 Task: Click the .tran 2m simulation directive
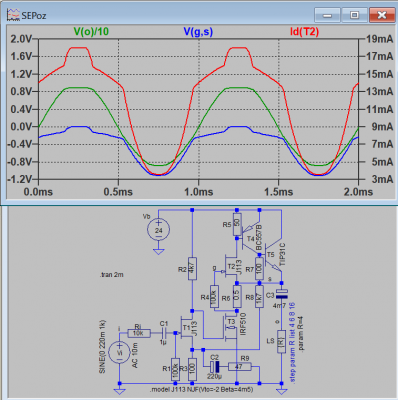point(112,275)
